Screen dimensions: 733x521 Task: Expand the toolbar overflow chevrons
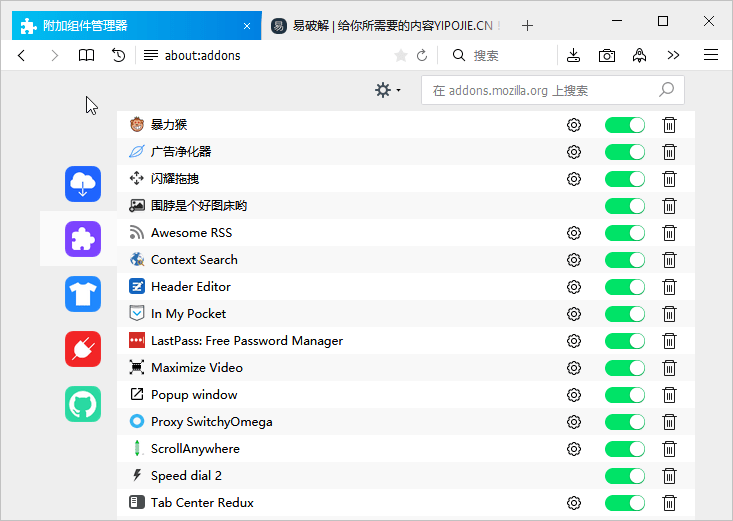[x=673, y=55]
